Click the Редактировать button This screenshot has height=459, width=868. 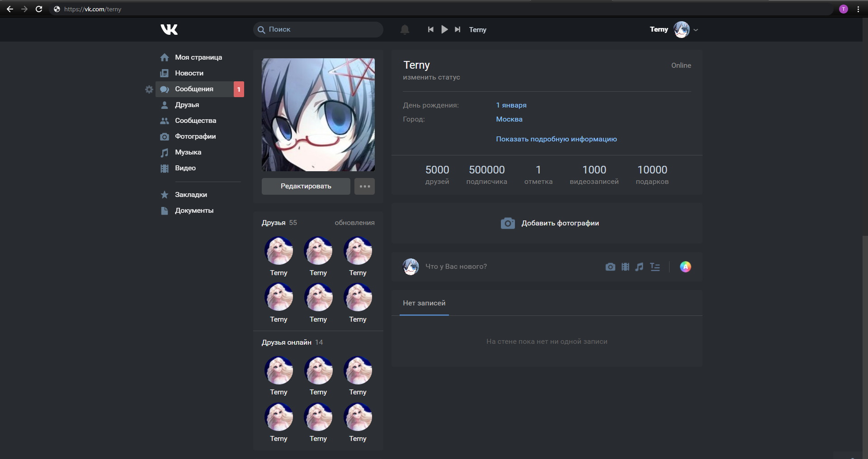pos(306,186)
